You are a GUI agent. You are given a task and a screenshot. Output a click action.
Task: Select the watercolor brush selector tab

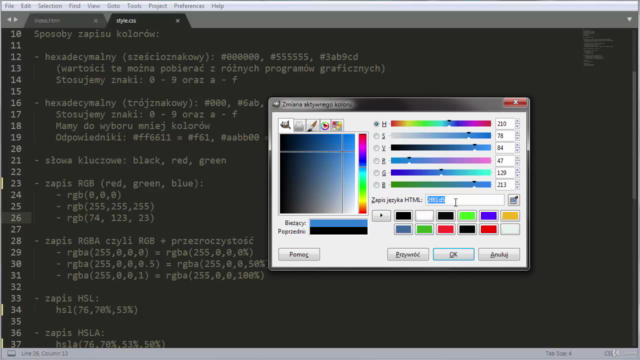(312, 126)
